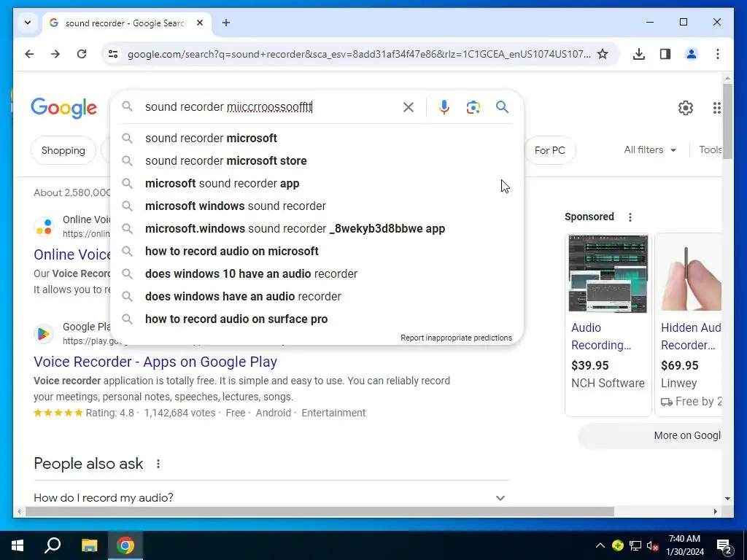Open 'Voice Recorder - Apps on Google Play' result
The image size is (747, 560).
point(155,362)
